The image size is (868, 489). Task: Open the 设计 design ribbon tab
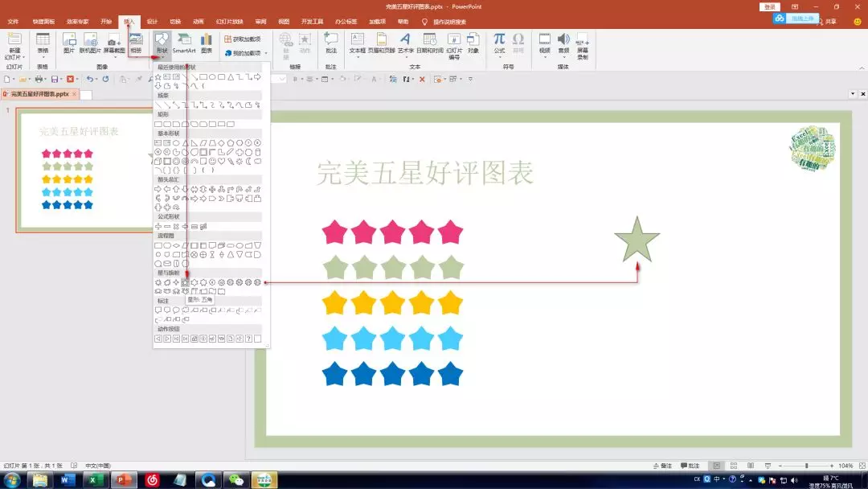pos(152,22)
